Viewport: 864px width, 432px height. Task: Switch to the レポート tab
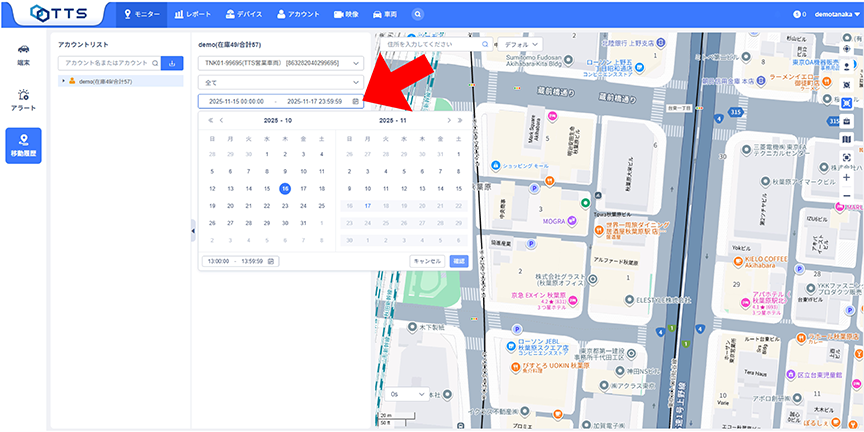[192, 14]
